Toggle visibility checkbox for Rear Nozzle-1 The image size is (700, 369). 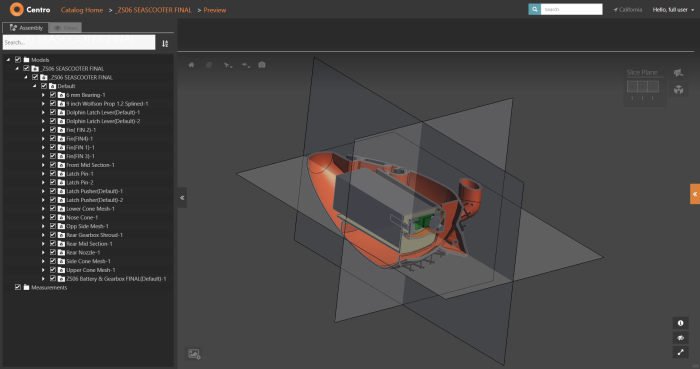coord(53,252)
